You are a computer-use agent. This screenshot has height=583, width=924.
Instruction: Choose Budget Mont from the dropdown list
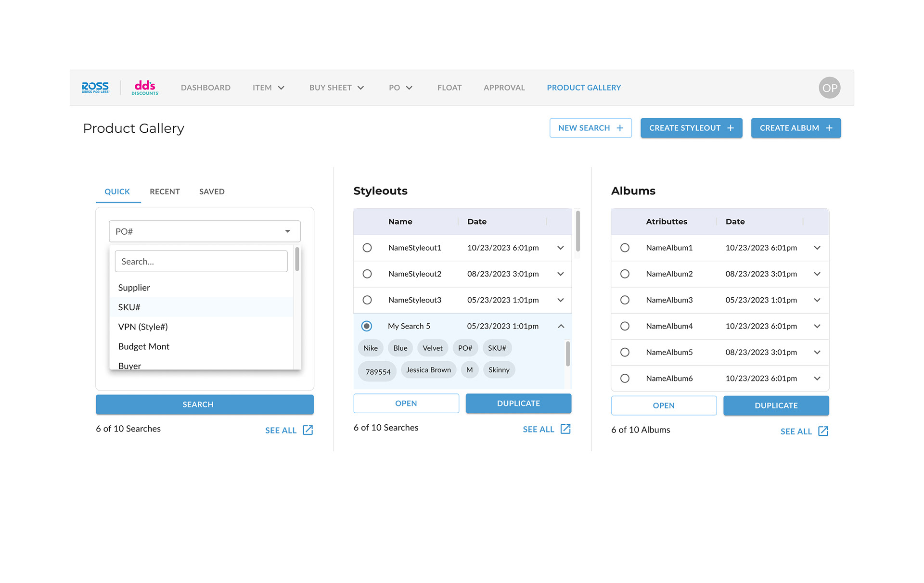201,346
